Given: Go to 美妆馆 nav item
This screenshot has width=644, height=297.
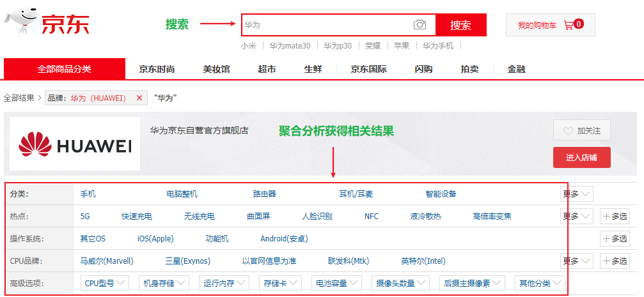Looking at the screenshot, I should [x=216, y=70].
